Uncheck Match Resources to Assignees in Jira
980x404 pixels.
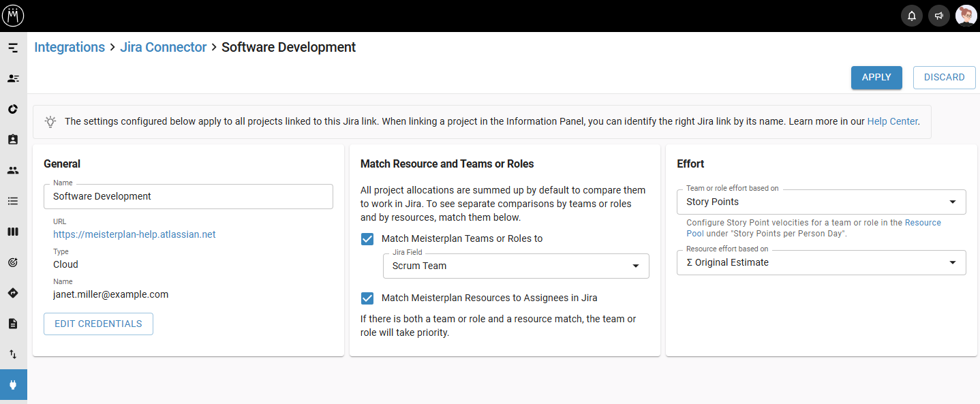(367, 298)
